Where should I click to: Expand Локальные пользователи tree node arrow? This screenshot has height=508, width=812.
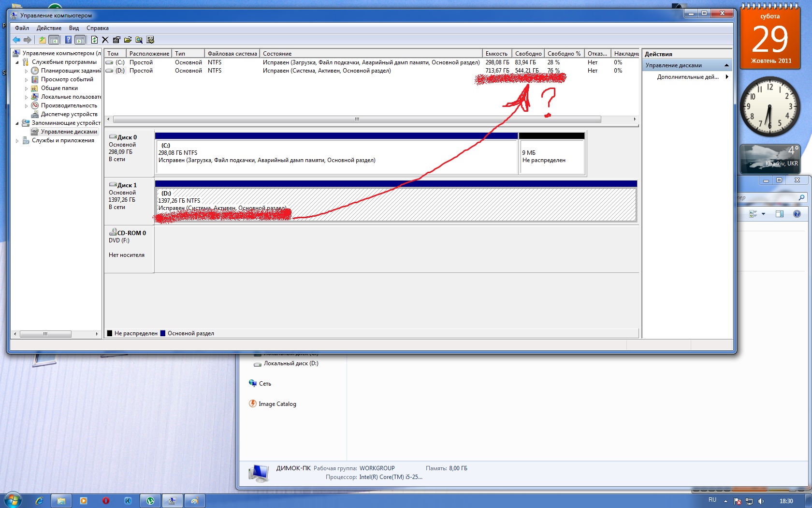(27, 97)
